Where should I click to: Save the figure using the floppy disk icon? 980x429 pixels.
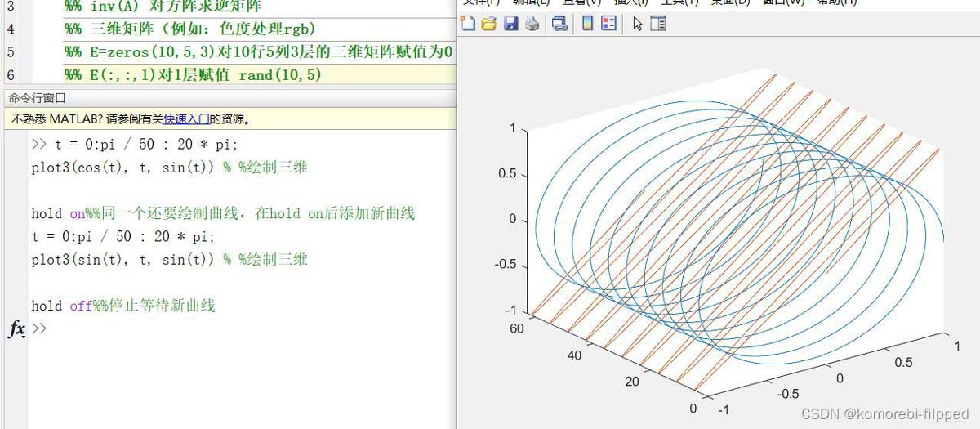click(511, 24)
